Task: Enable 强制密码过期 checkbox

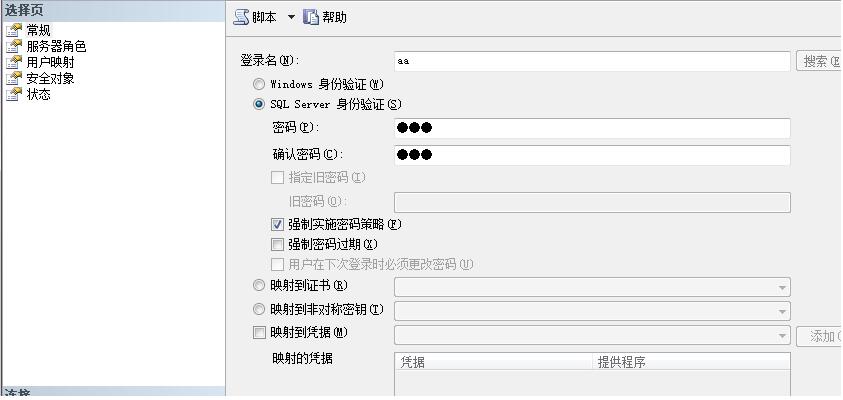Action: pyautogui.click(x=278, y=245)
